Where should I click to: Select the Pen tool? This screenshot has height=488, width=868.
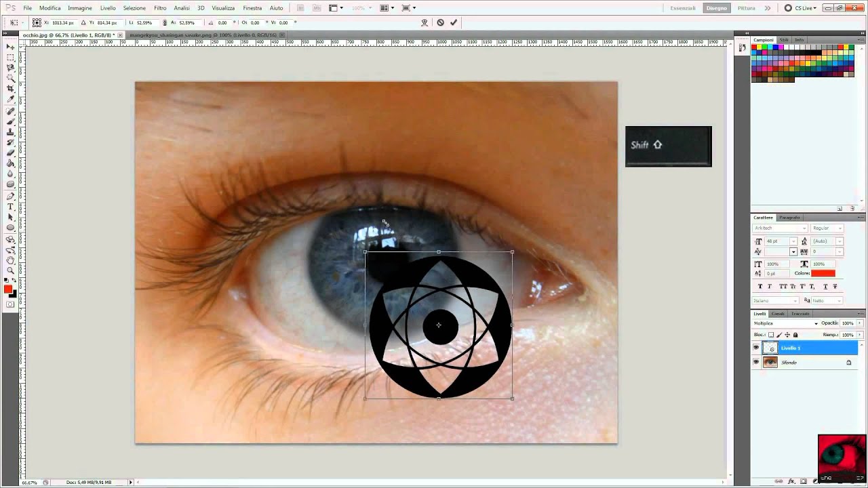pyautogui.click(x=10, y=196)
